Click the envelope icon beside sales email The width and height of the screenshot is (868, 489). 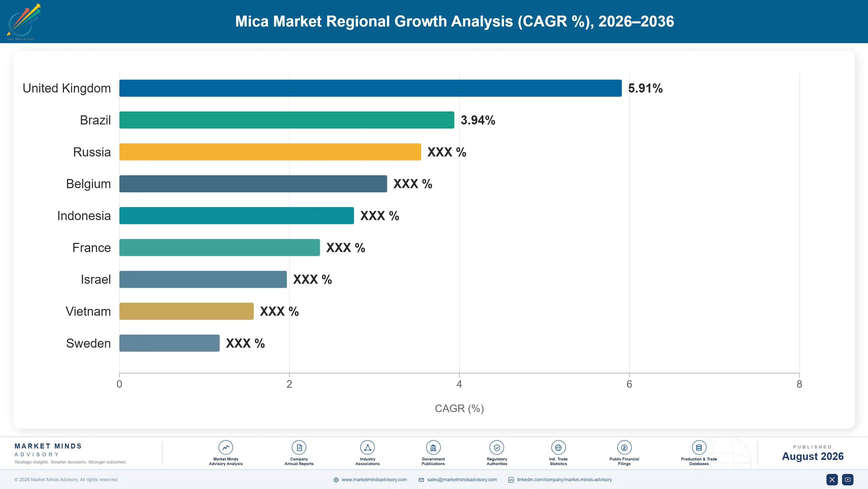click(x=421, y=480)
